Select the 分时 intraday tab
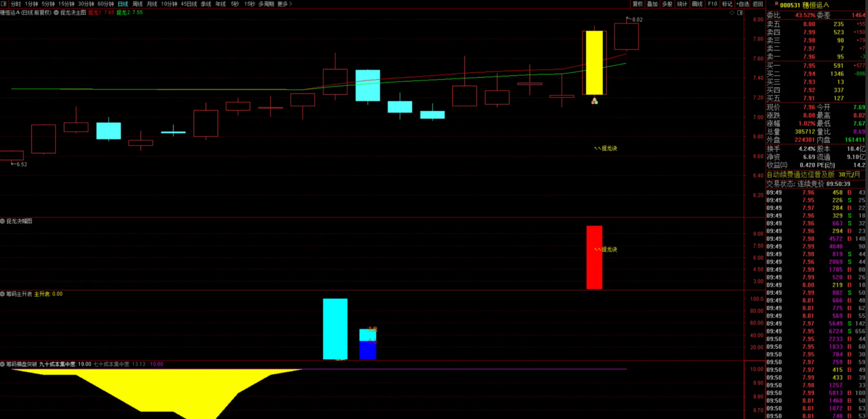The image size is (868, 419). [x=16, y=4]
